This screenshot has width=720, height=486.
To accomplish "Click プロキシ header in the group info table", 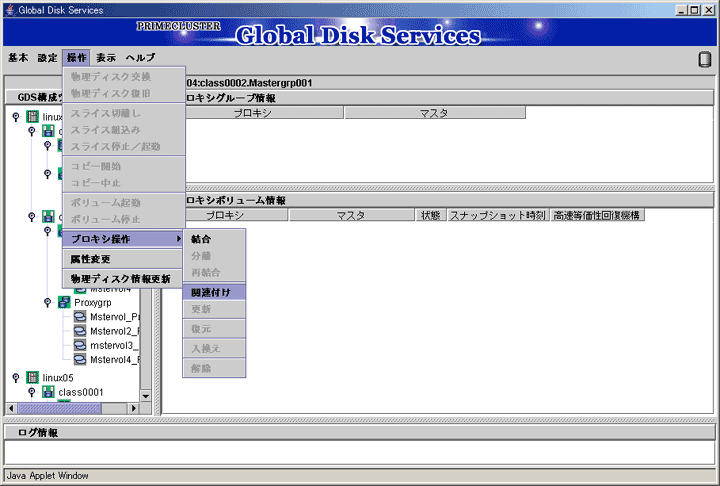I will tap(264, 113).
